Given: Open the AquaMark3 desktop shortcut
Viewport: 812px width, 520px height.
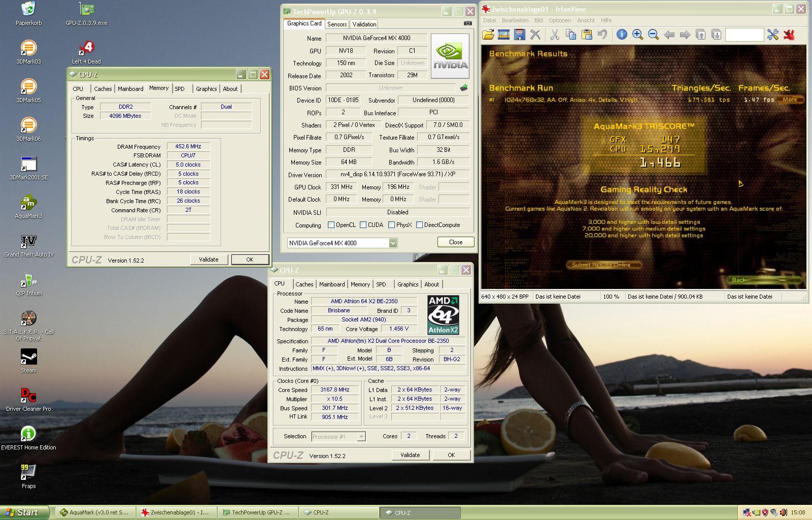Looking at the screenshot, I should click(28, 206).
